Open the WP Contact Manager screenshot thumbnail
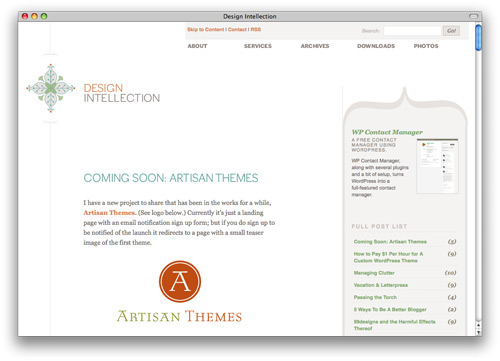The height and width of the screenshot is (361, 500). (x=438, y=166)
